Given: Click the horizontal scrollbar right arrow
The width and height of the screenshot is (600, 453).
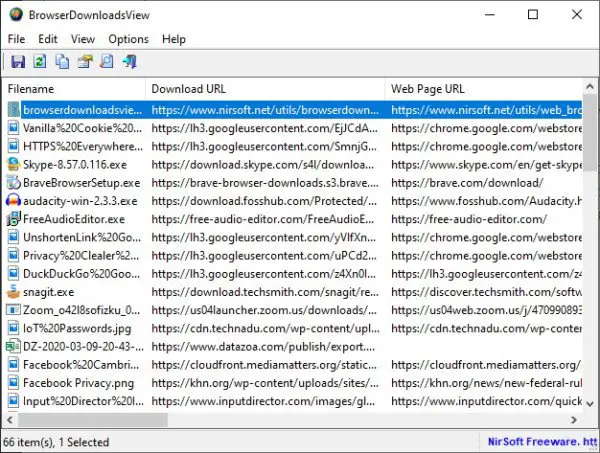Looking at the screenshot, I should click(x=574, y=420).
